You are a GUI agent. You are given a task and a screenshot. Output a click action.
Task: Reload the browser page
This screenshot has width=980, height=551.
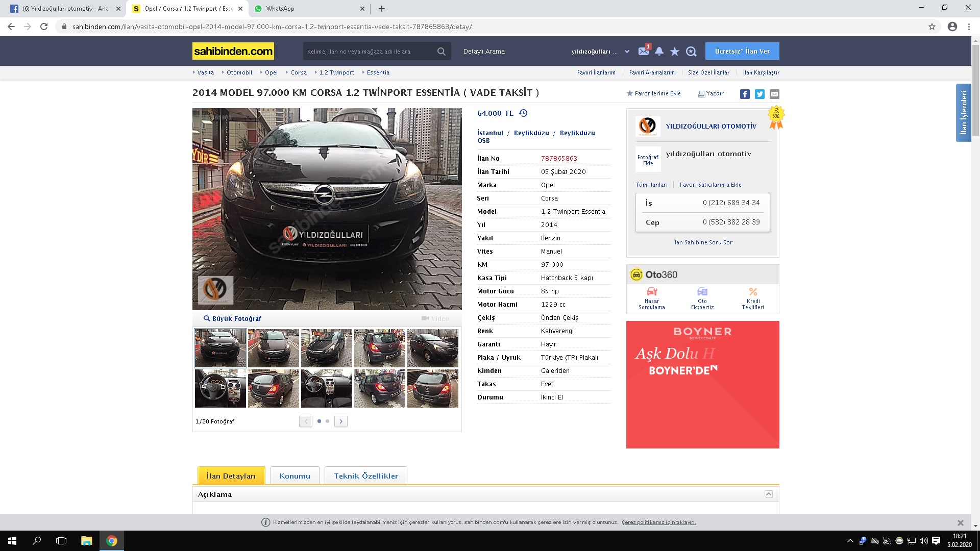[44, 27]
